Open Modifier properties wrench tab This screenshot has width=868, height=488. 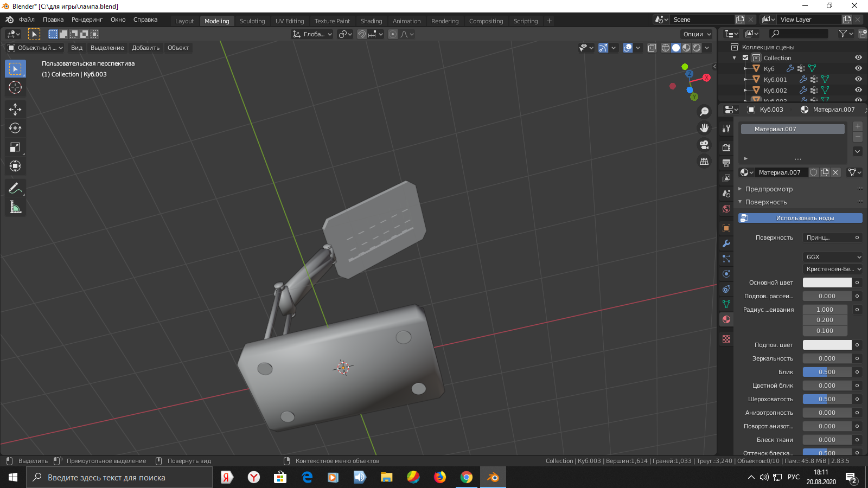tap(726, 243)
